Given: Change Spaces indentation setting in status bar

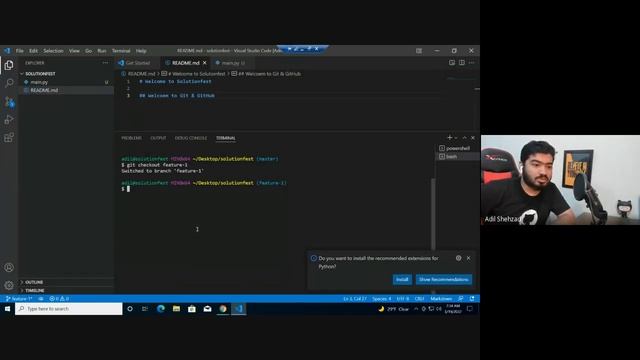Looking at the screenshot, I should 382,298.
